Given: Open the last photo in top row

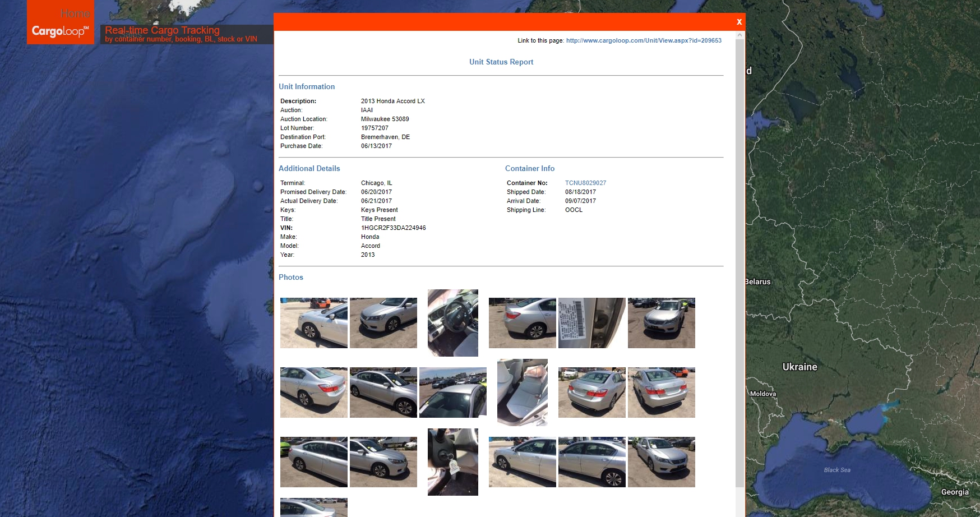Looking at the screenshot, I should [662, 323].
